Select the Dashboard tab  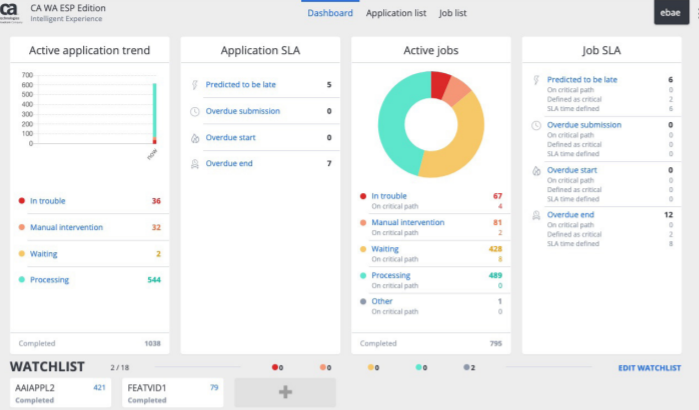(330, 13)
